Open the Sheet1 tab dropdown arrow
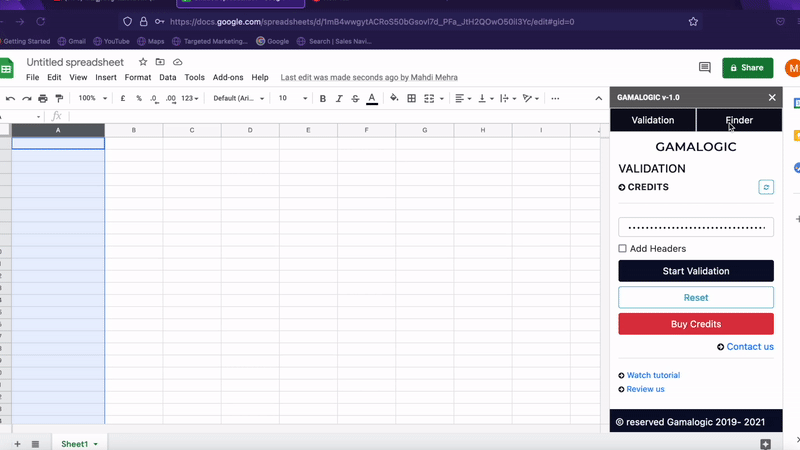The width and height of the screenshot is (800, 450). coord(95,444)
